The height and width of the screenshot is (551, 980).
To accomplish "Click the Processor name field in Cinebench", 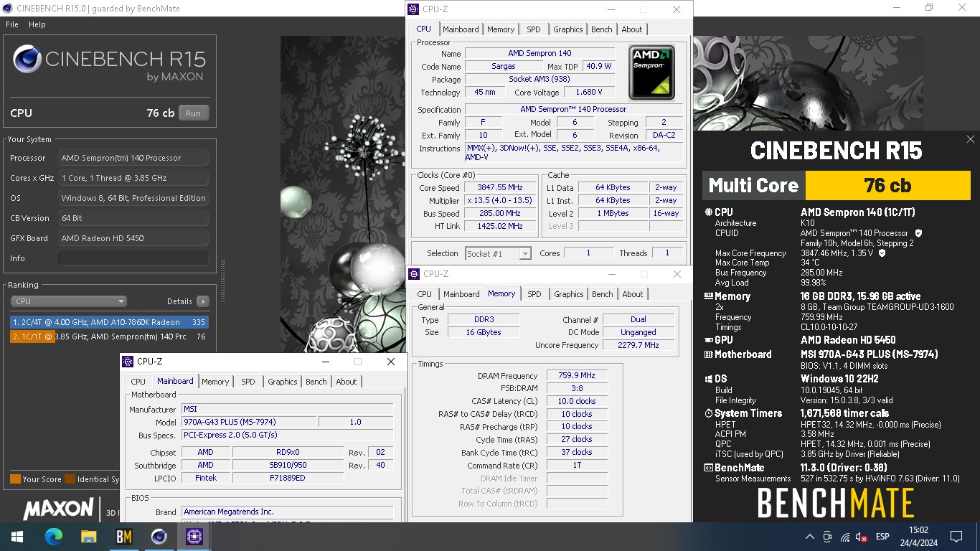I will click(x=134, y=158).
